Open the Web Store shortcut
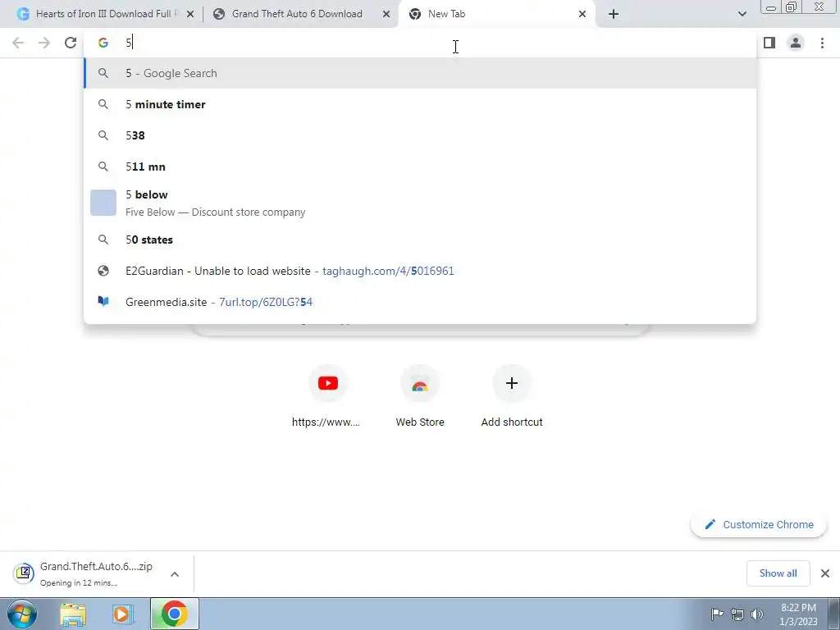The height and width of the screenshot is (630, 840). click(420, 396)
